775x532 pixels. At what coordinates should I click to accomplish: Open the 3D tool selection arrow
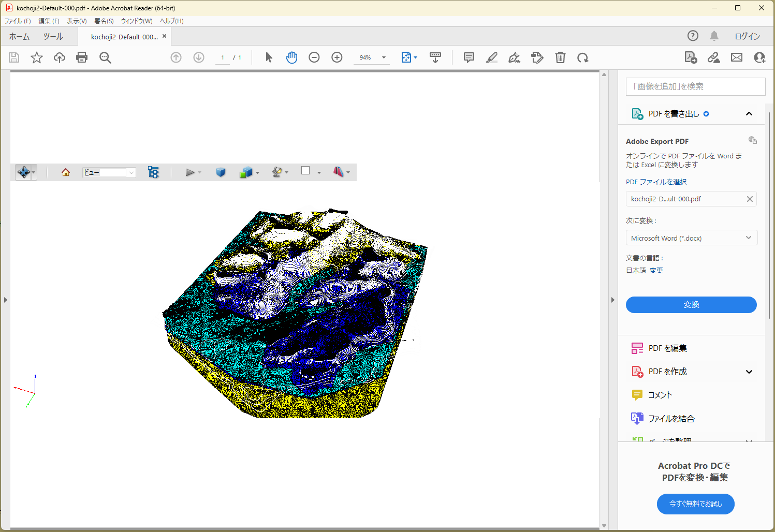pyautogui.click(x=34, y=172)
